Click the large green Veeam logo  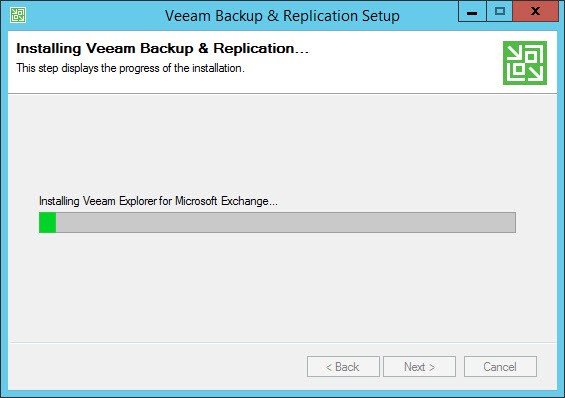(x=525, y=63)
